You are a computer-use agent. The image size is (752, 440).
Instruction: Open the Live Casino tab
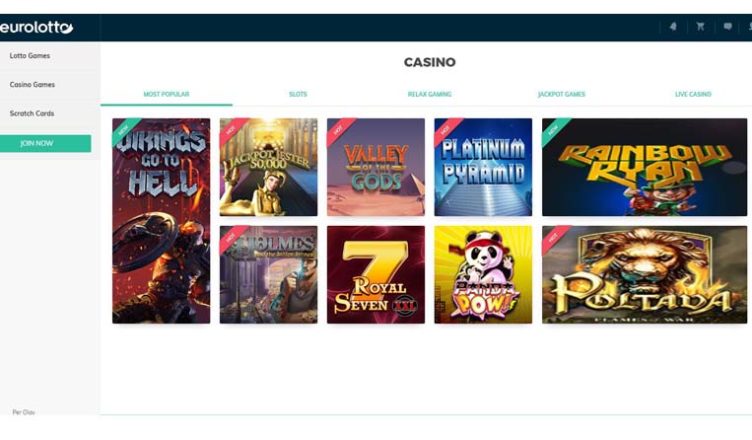pos(693,94)
